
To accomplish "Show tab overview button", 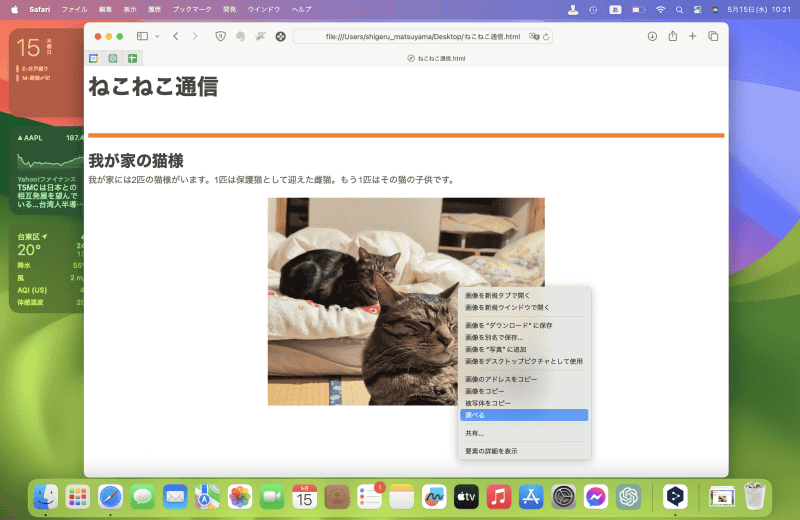I will (x=713, y=36).
